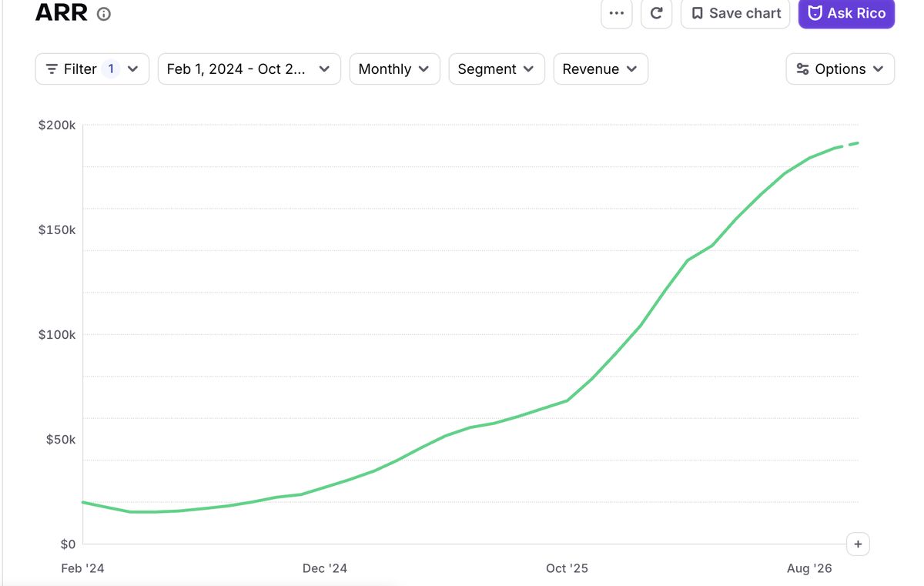Click the Feb '24 x-axis label
The image size is (924, 586).
point(82,568)
